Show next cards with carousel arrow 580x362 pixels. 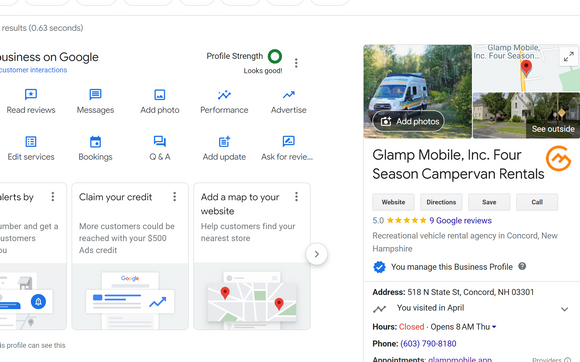click(317, 254)
